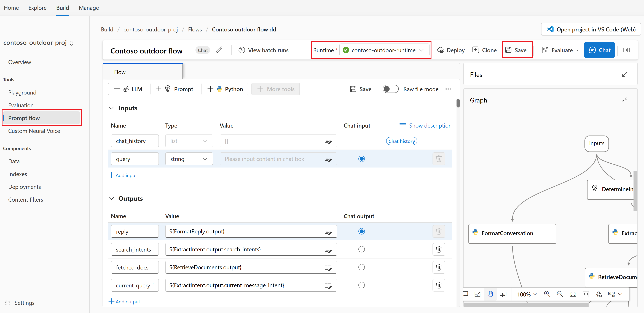Open graph auto layout settings lightning icon
The image size is (644, 313).
click(x=599, y=294)
